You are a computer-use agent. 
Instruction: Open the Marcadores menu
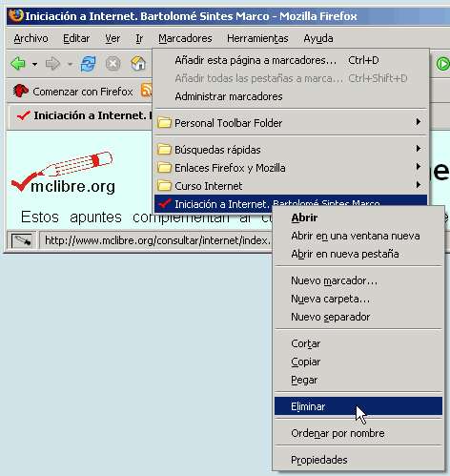point(185,38)
